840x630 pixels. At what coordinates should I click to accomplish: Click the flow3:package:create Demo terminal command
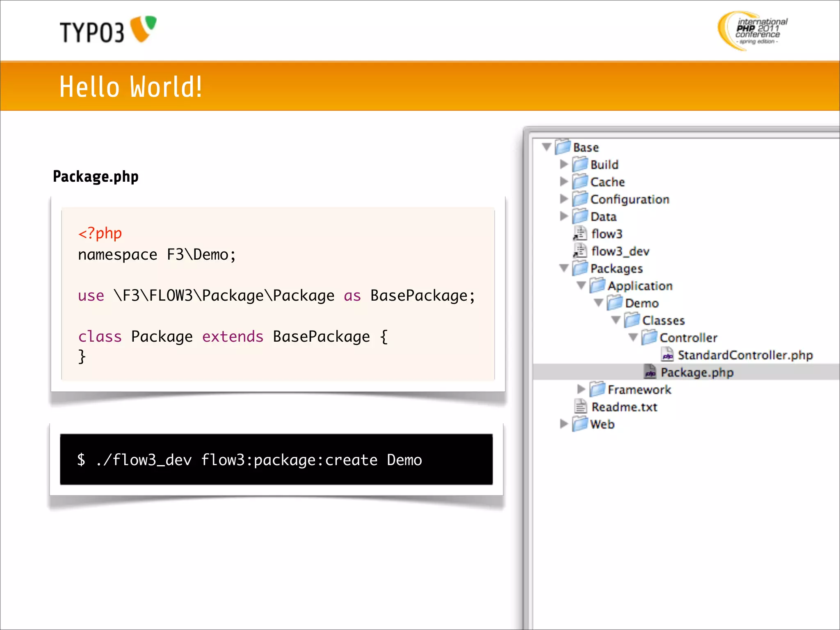[249, 460]
